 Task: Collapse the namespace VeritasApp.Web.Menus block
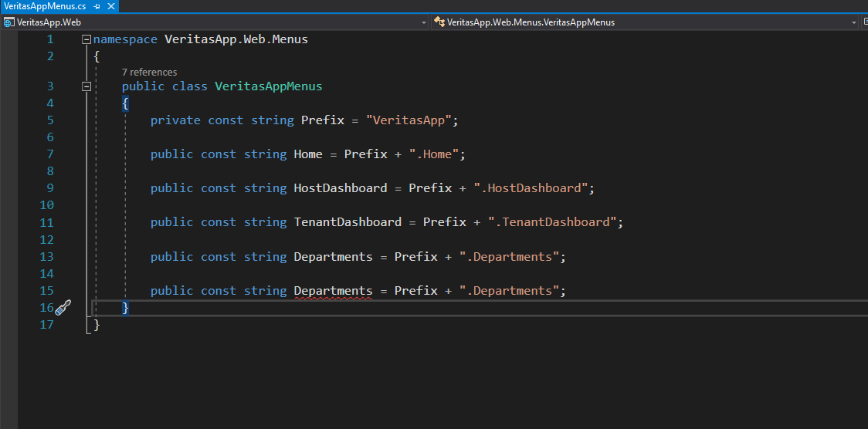pyautogui.click(x=86, y=39)
